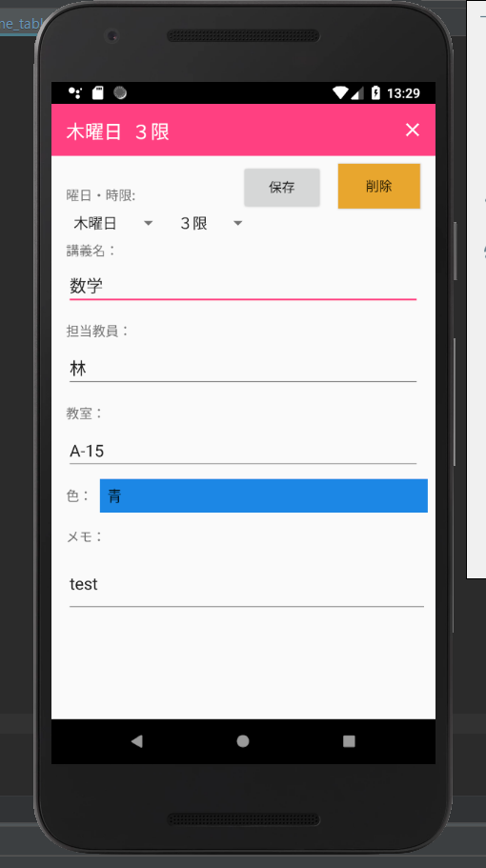Tap the Android back navigation button

[136, 741]
